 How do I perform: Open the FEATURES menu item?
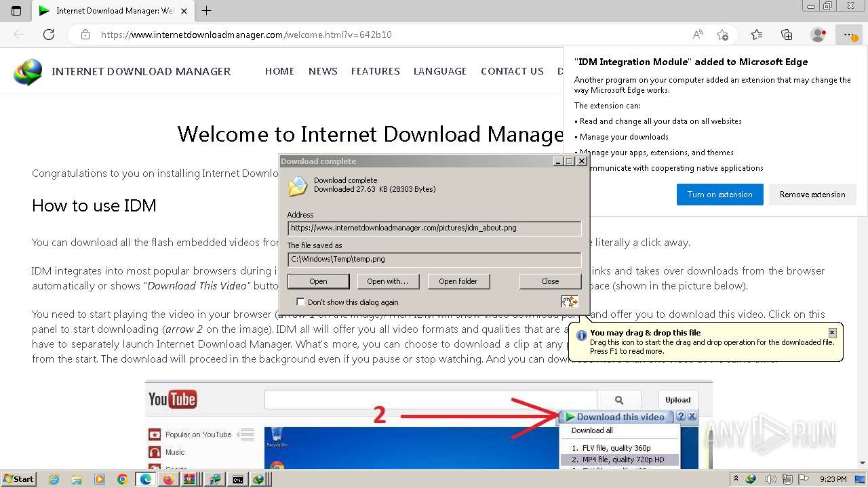(376, 71)
